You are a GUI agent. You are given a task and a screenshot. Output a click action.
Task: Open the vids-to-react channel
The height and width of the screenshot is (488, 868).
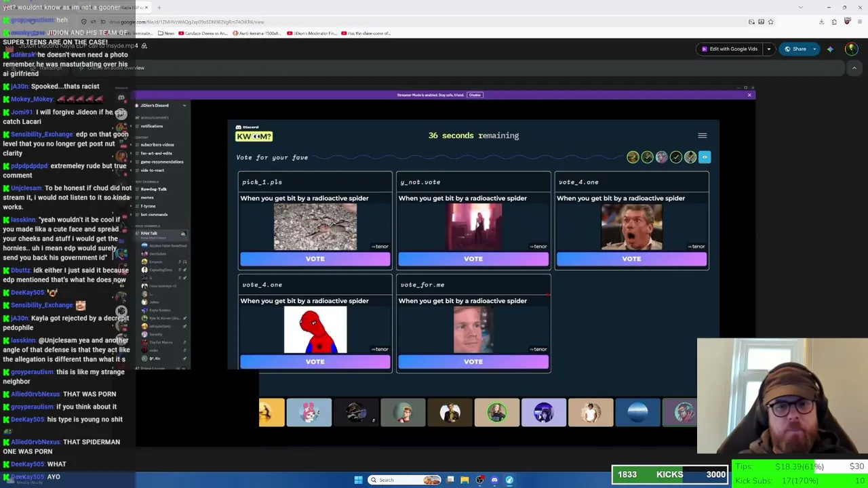pos(151,170)
